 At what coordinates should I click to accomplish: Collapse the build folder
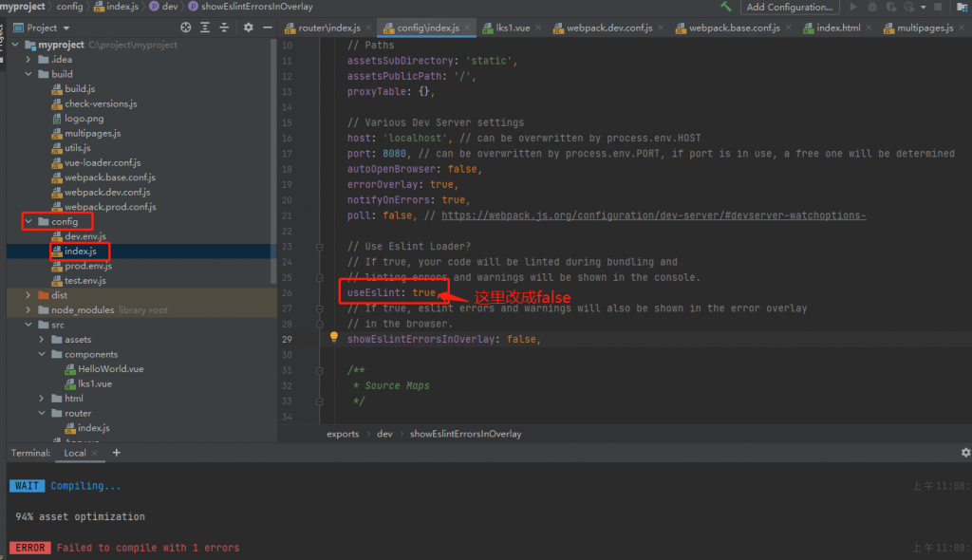(x=28, y=74)
